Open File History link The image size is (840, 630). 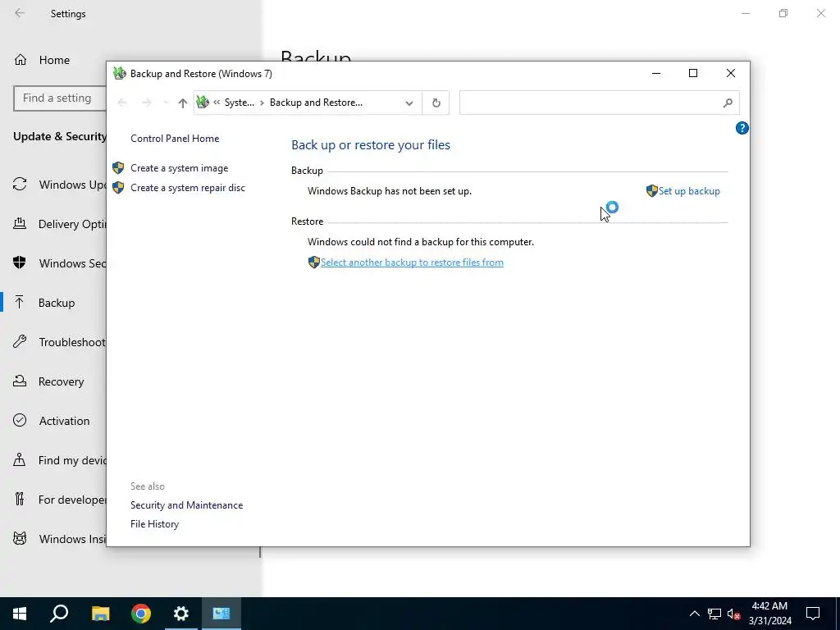click(154, 524)
